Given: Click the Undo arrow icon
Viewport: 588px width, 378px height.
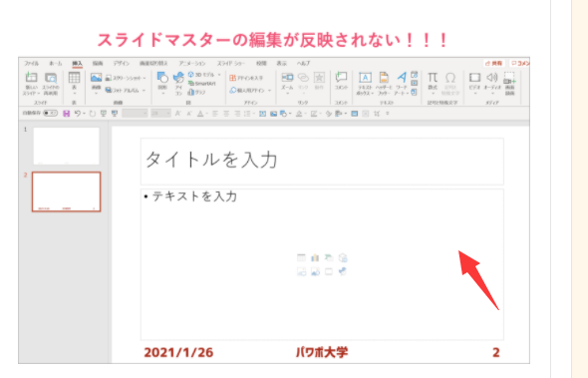Looking at the screenshot, I should pyautogui.click(x=78, y=113).
